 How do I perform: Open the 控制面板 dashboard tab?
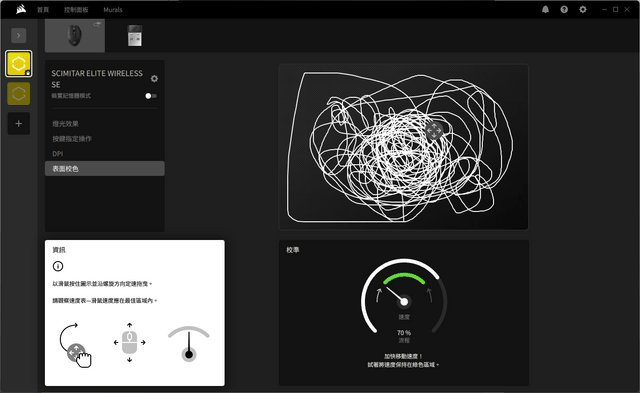[76, 10]
